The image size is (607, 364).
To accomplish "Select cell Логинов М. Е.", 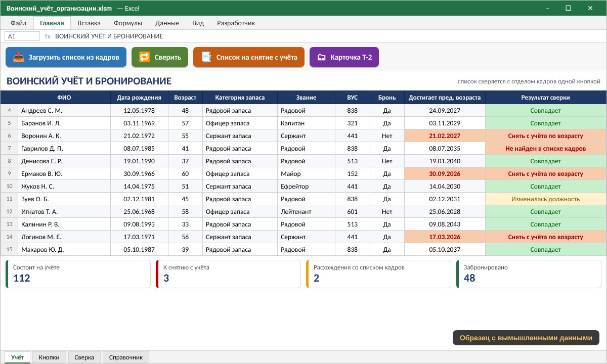I will pos(64,237).
